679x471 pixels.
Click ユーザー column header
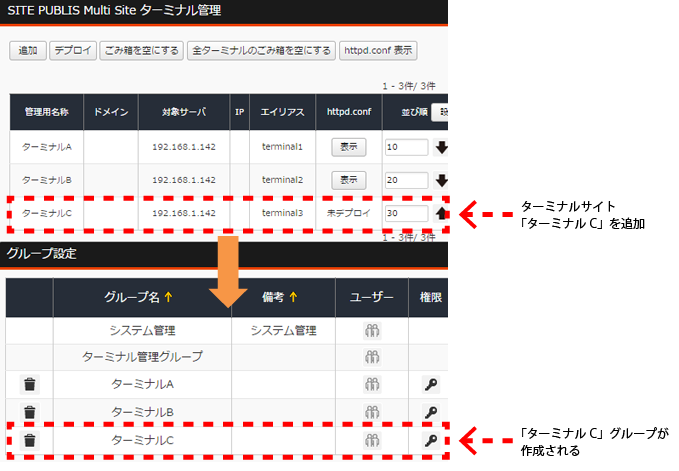tap(372, 297)
